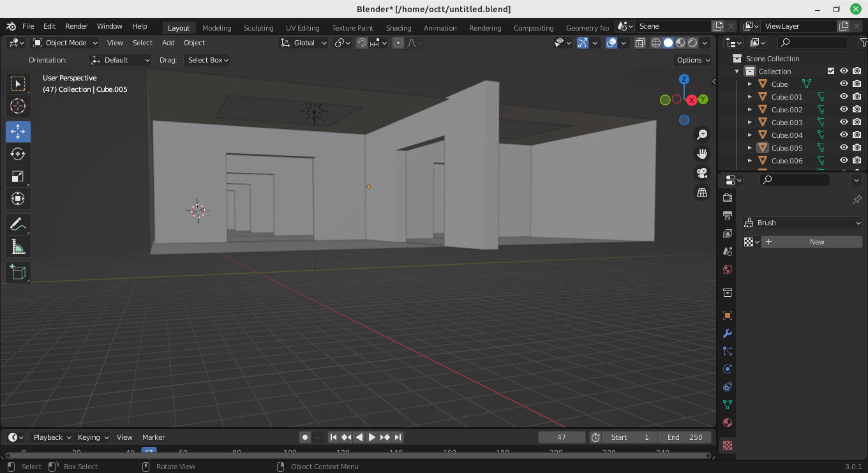
Task: Open the Keying dropdown in timeline
Action: (93, 437)
